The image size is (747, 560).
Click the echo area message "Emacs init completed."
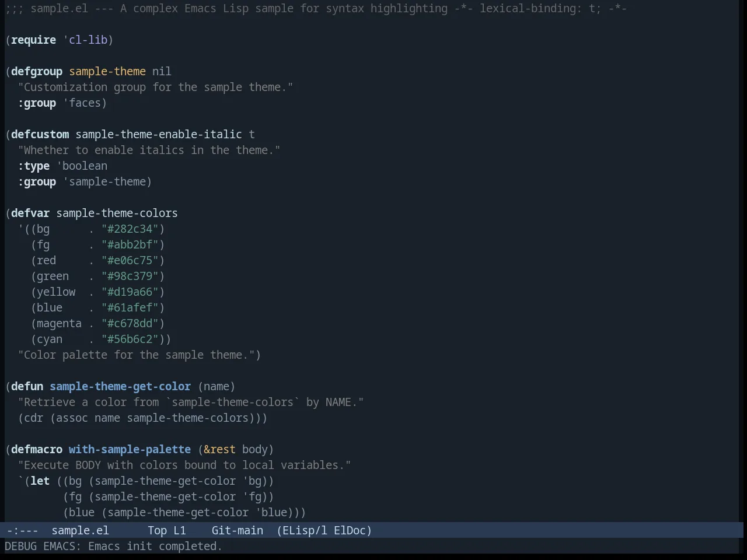coord(155,546)
